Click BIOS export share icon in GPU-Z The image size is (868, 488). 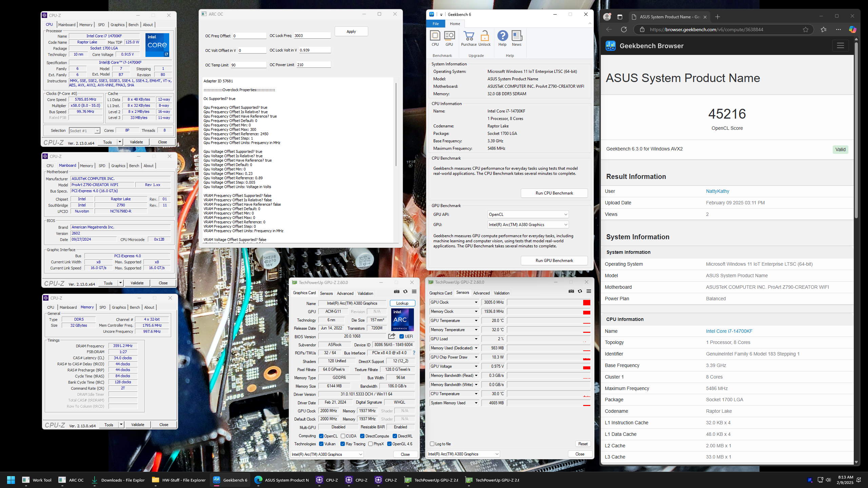(392, 336)
